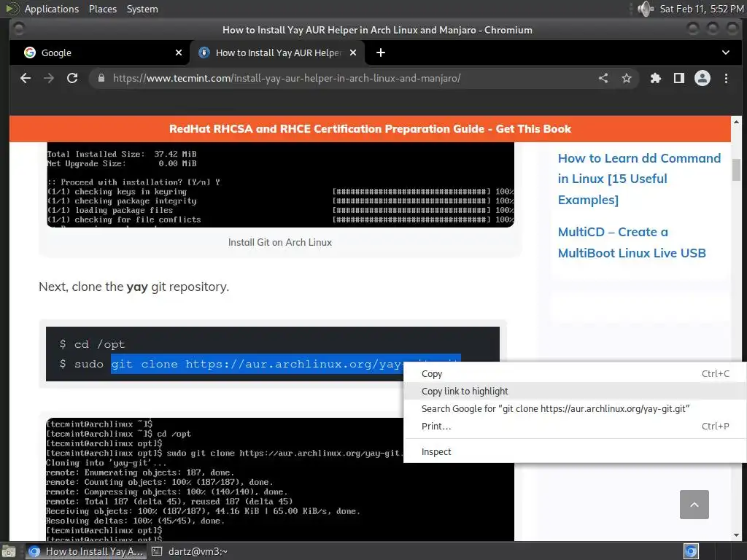
Task: Choose Copy link to highlight
Action: [575, 391]
